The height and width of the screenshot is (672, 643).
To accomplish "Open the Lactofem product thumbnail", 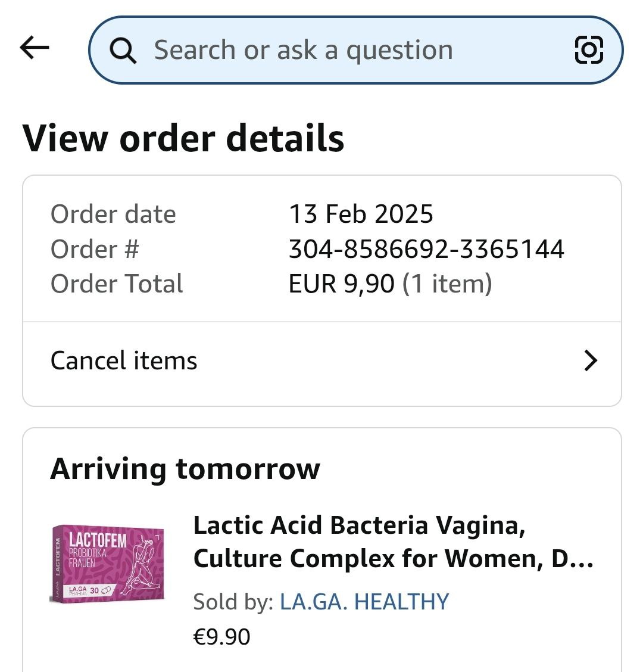I will click(x=108, y=563).
